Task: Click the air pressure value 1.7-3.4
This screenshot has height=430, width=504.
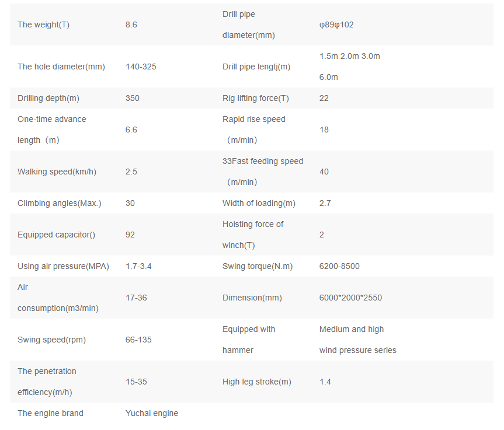Action: (138, 266)
